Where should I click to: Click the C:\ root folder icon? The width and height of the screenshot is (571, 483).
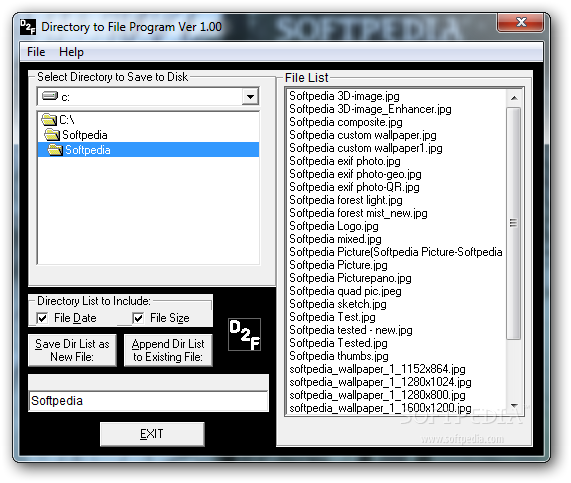coord(49,119)
